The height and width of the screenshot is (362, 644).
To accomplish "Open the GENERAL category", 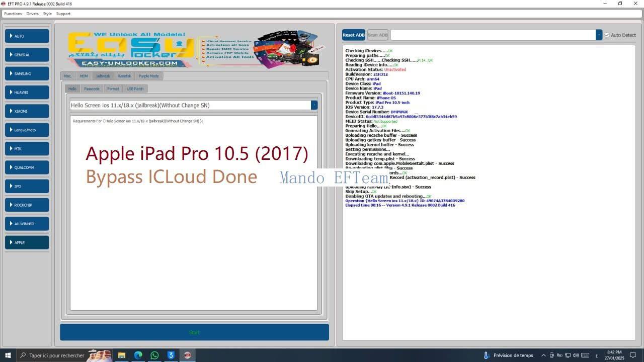I will 27,55.
